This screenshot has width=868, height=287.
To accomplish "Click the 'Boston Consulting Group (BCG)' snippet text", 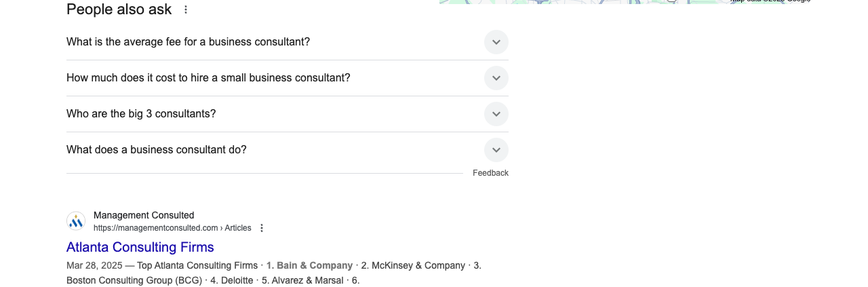I will 134,280.
